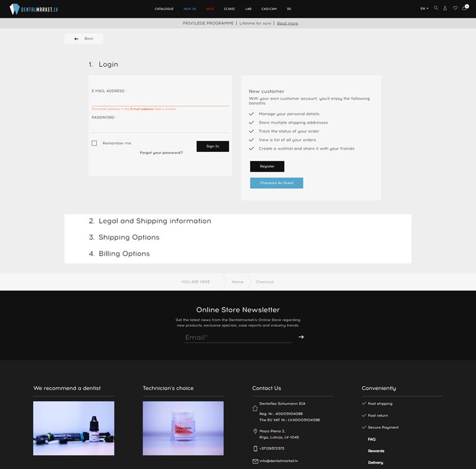Open the wishlist heart icon
Image resolution: width=476 pixels, height=469 pixels.
(x=455, y=8)
